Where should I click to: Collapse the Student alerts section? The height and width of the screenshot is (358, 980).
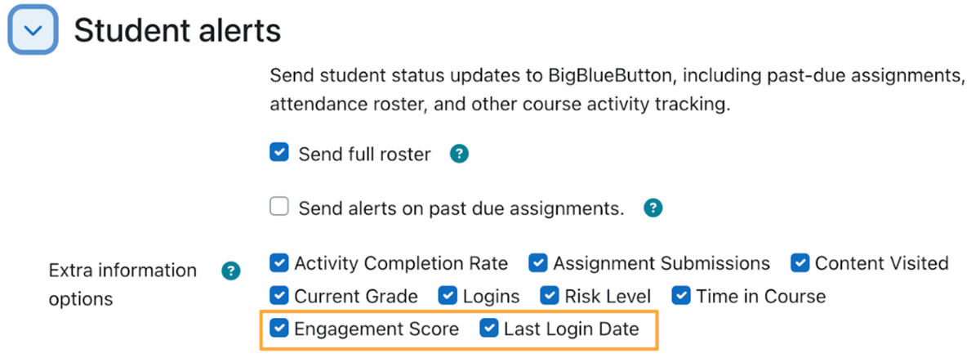point(33,30)
